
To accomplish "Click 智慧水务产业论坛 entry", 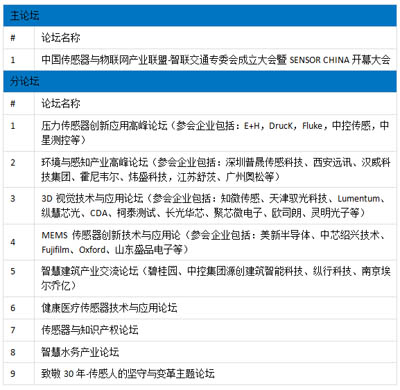I will (80, 352).
